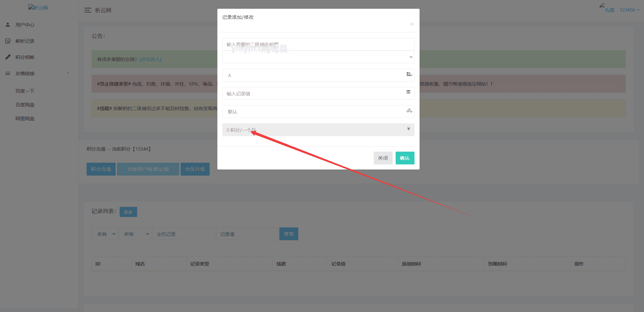Click the icon at the end of 输入记录值
Screen dimensions: 644x312
tap(408, 92)
